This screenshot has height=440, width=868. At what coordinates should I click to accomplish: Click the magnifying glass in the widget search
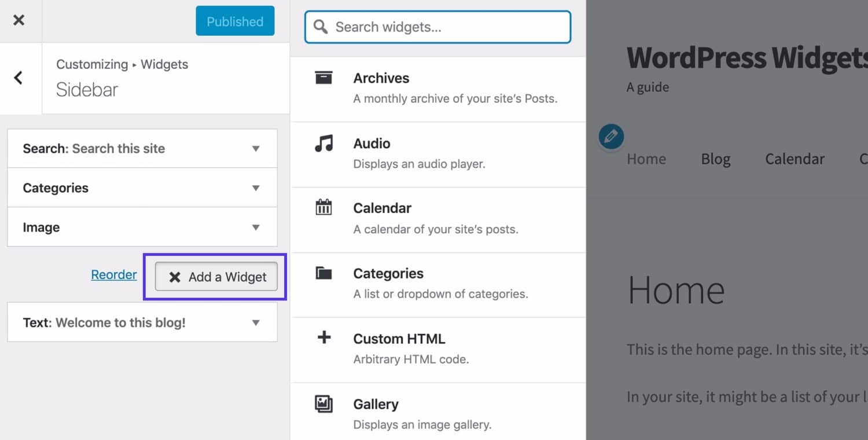(x=320, y=27)
